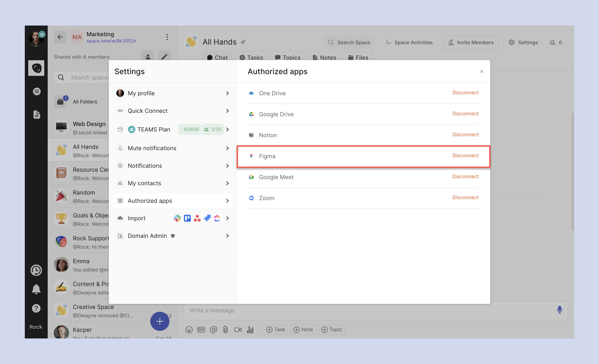Expand Domain Admin settings
This screenshot has height=364, width=599.
pyautogui.click(x=173, y=236)
